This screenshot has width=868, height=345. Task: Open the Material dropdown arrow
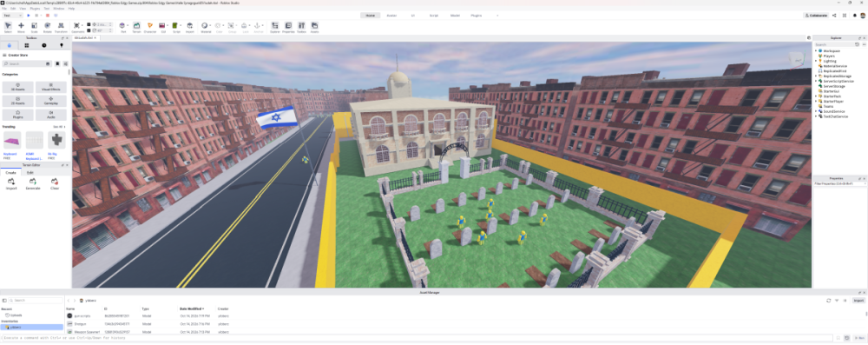[x=210, y=25]
